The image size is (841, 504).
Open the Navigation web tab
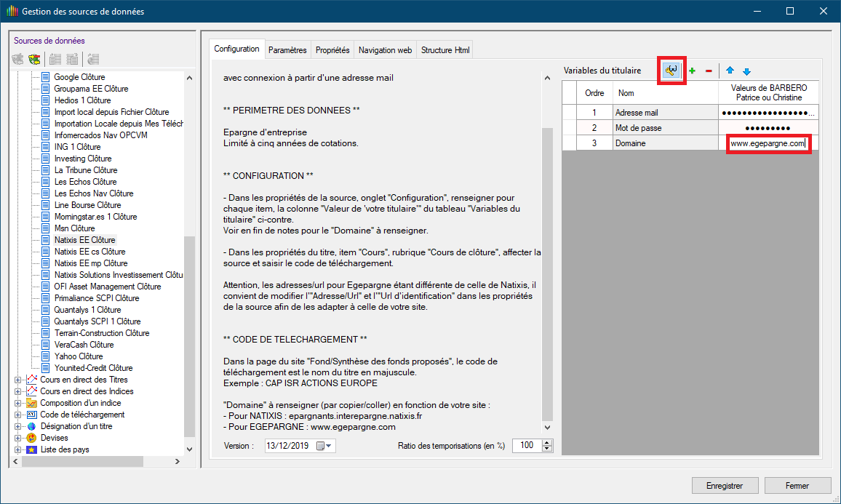[x=385, y=50]
